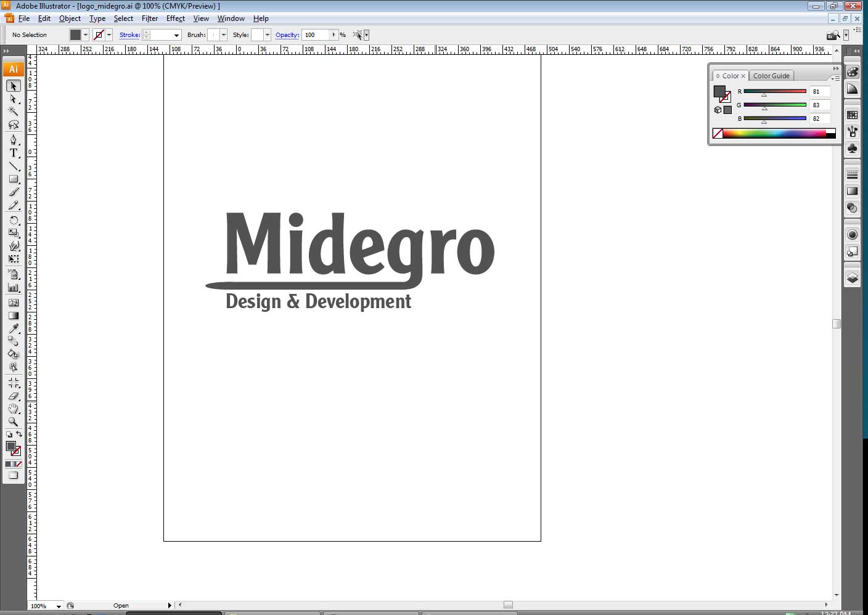Screen dimensions: 868x615
Task: Click the Opacity link label
Action: tap(287, 35)
